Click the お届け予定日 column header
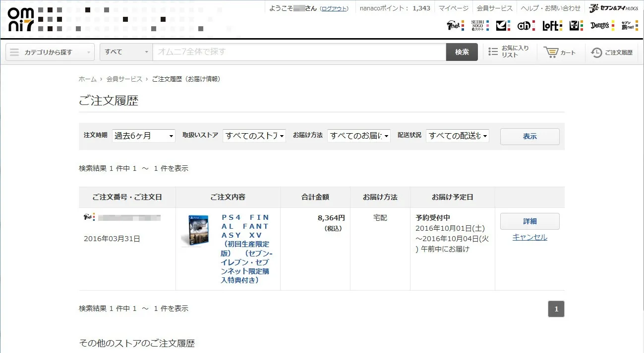The image size is (644, 353). (453, 197)
